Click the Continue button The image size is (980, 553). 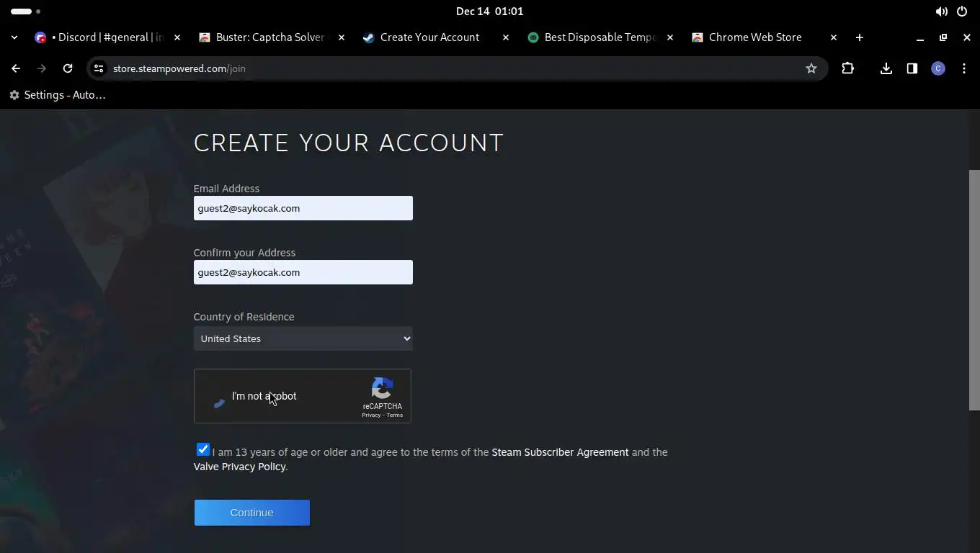[251, 513]
